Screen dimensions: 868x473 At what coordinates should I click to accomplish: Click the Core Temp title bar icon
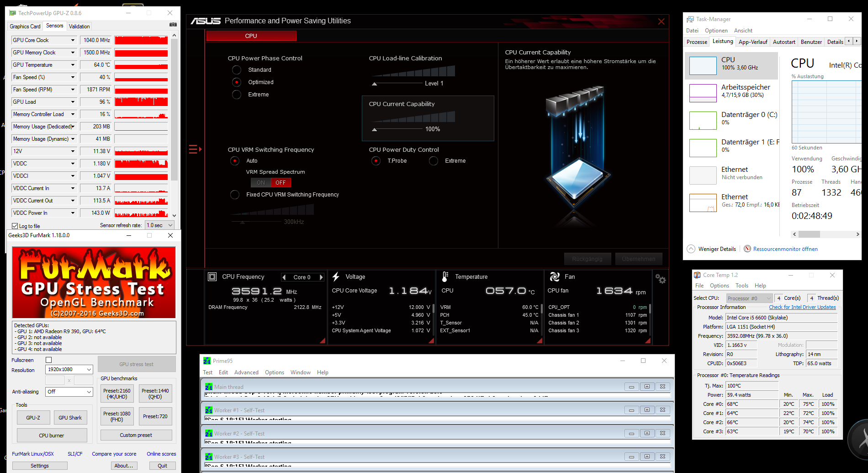coord(697,275)
